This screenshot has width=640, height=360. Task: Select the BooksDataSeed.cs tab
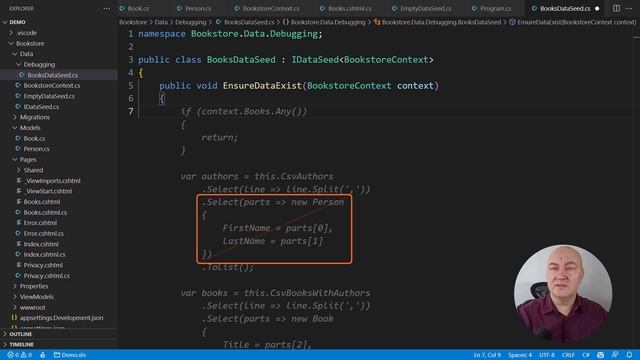(565, 8)
